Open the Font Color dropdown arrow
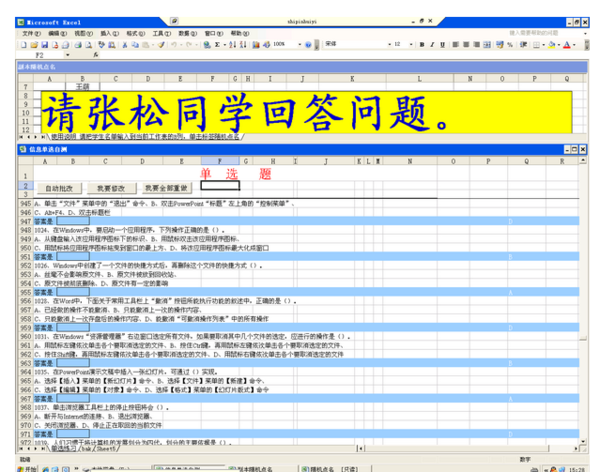Image resolution: width=600 pixels, height=472 pixels. (574, 45)
